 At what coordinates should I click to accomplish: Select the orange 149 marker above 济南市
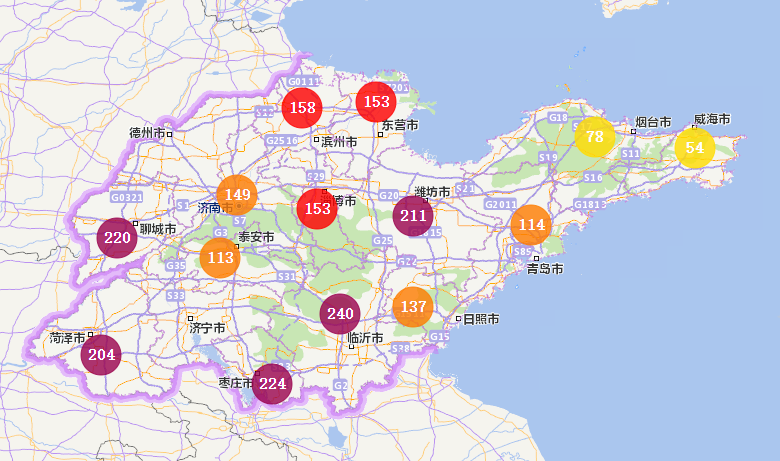[x=237, y=195]
